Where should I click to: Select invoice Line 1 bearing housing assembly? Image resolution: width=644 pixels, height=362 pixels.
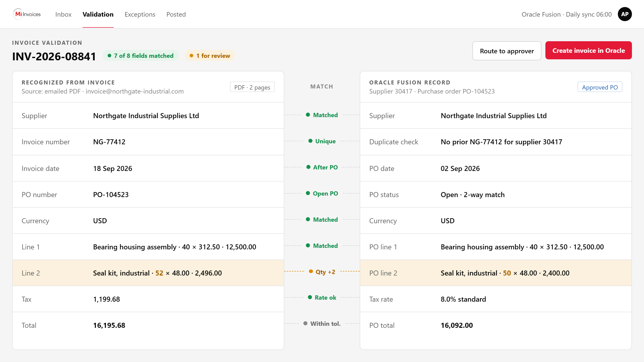click(175, 247)
